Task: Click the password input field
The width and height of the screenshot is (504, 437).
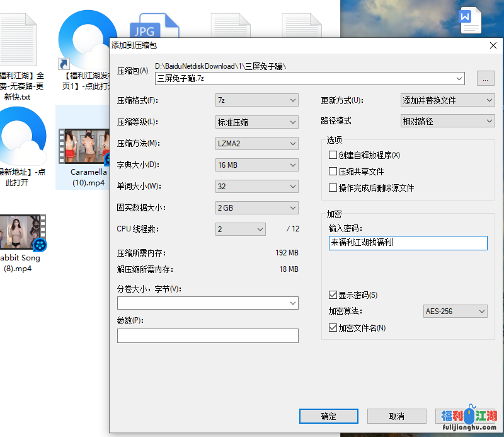Action: 408,243
